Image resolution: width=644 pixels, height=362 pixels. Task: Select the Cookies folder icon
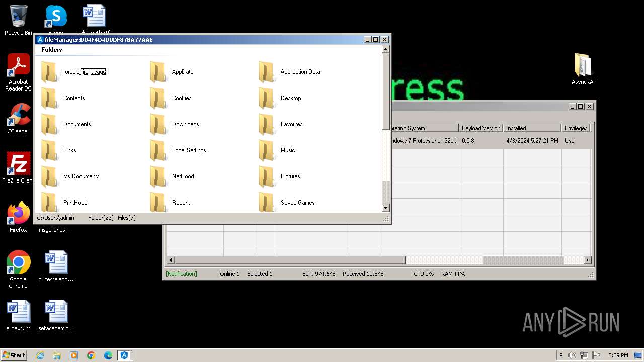click(x=158, y=98)
